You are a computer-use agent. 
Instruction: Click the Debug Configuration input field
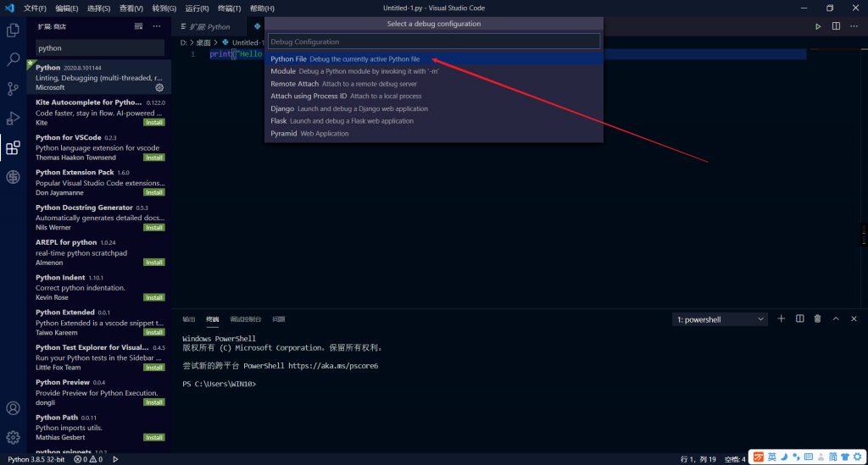434,42
